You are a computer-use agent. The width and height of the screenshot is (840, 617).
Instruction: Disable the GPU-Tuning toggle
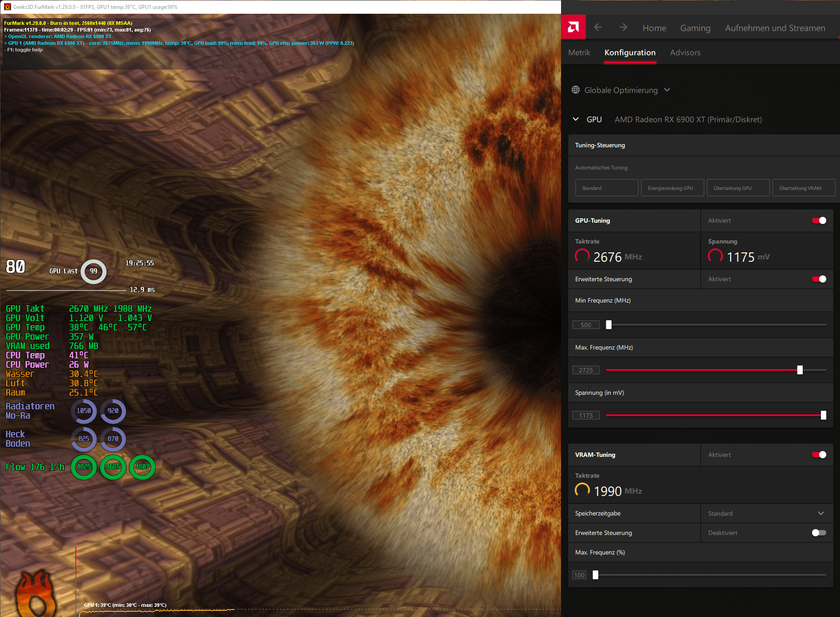coord(819,220)
